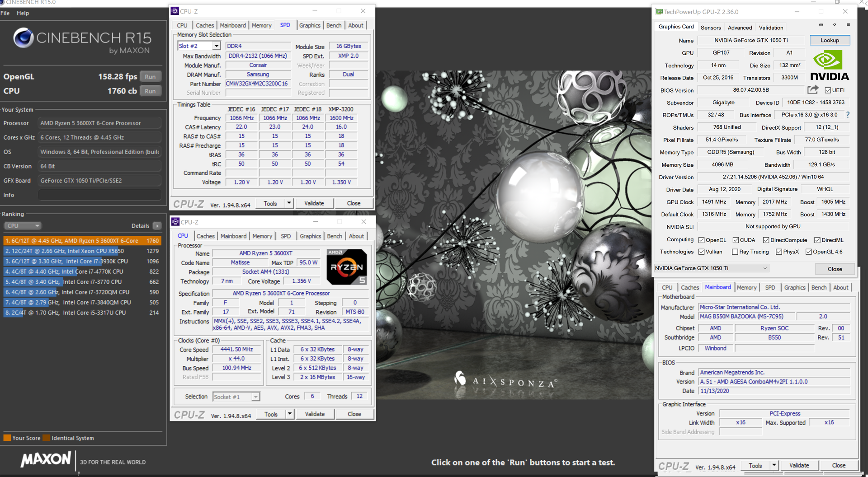Click the MAXON logo at bottom
868x477 pixels.
pyautogui.click(x=46, y=459)
